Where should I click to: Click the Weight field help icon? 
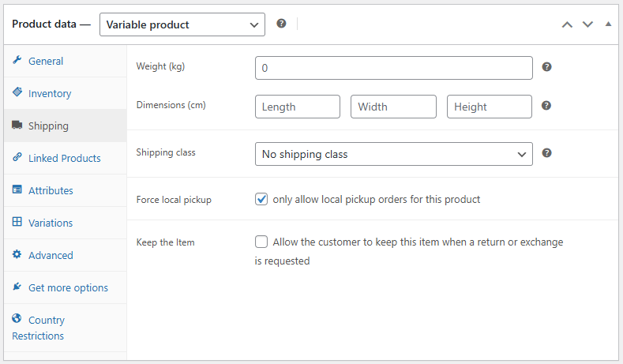click(546, 67)
